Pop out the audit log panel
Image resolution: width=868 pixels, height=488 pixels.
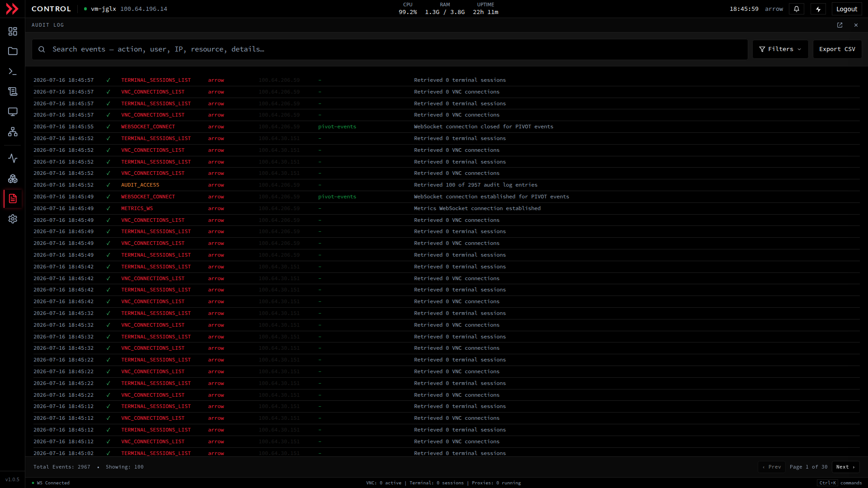click(840, 25)
